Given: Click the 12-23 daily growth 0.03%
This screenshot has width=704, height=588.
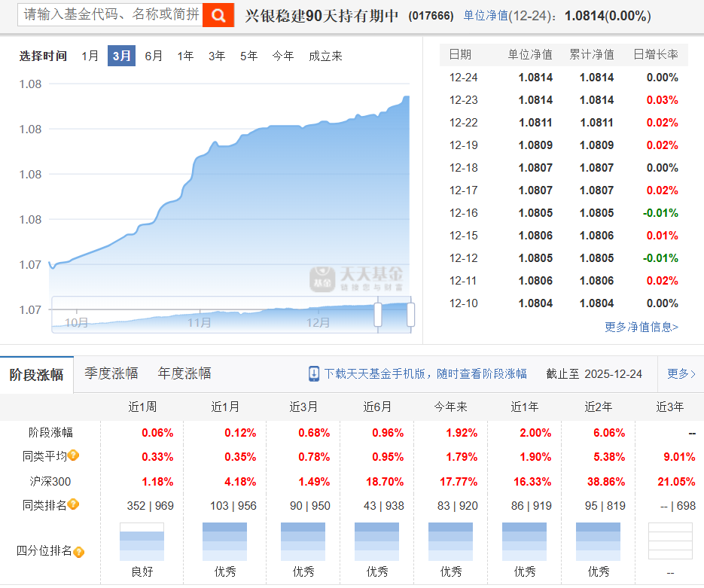Looking at the screenshot, I should tap(663, 99).
